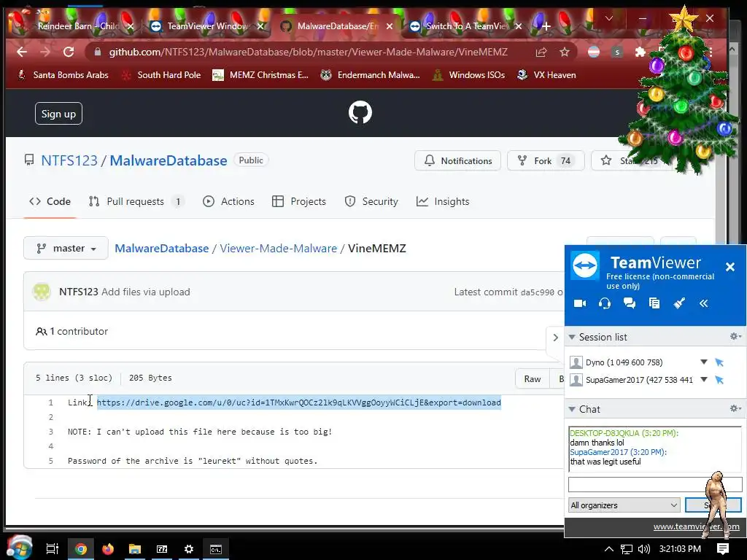Viewport: 747px width, 560px height.
Task: Open the extensions puzzle icon
Action: click(640, 52)
